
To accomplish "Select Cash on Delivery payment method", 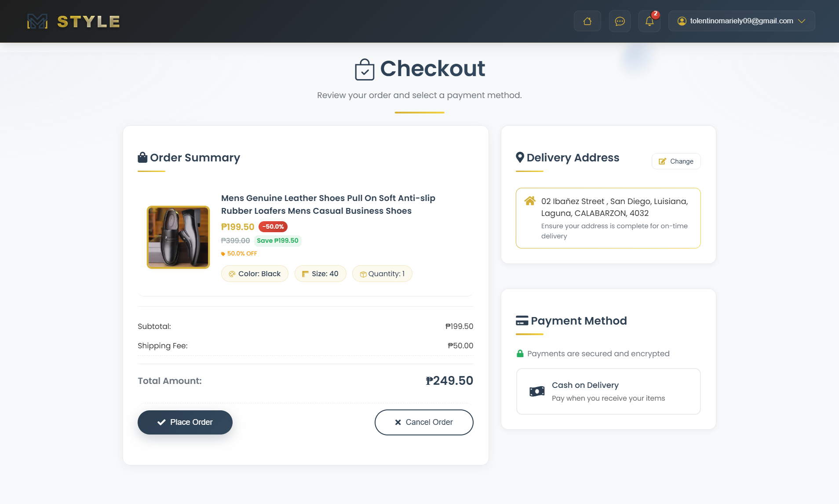I will point(608,391).
